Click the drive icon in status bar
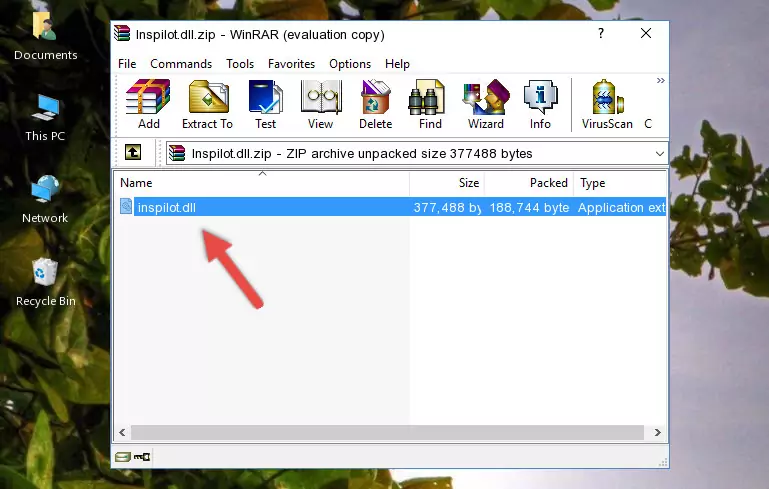769x489 pixels. 123,457
